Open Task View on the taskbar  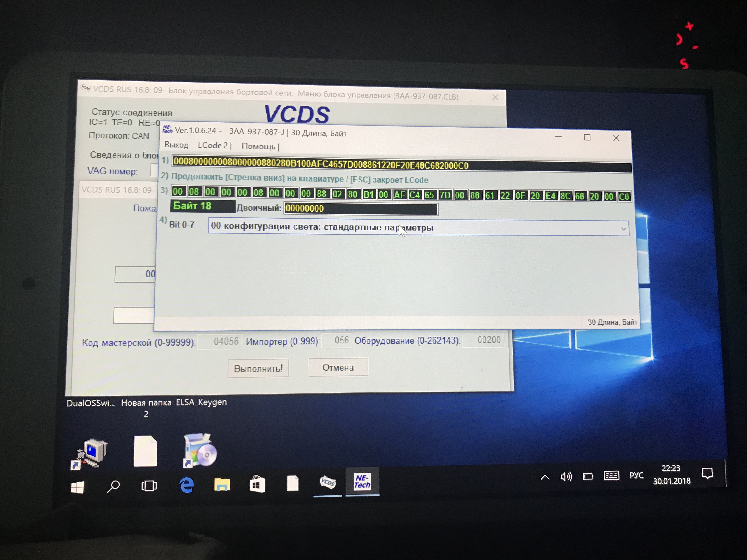coord(149,486)
